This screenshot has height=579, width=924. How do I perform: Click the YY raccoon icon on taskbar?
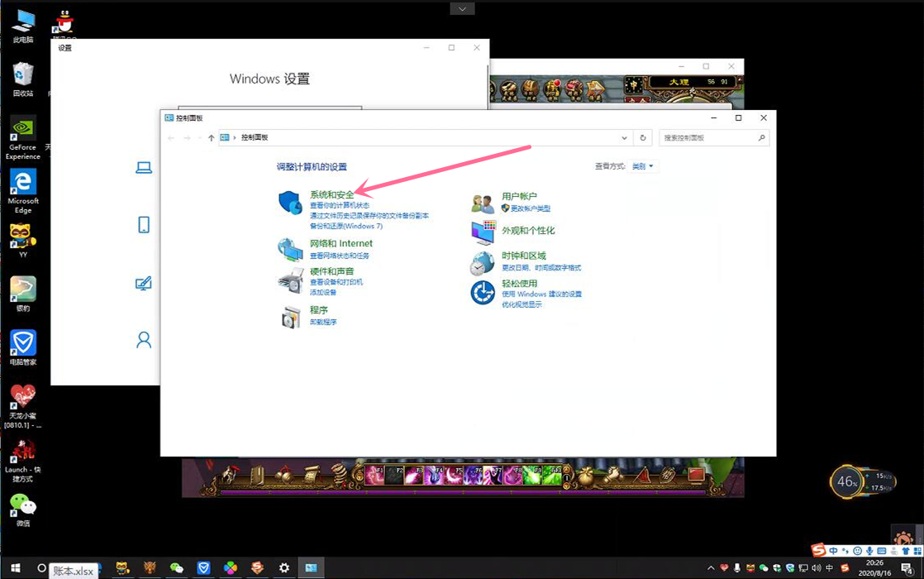(x=122, y=567)
